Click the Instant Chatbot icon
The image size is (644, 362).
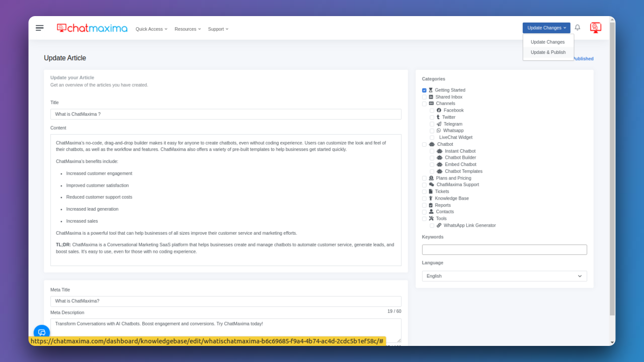click(x=439, y=151)
